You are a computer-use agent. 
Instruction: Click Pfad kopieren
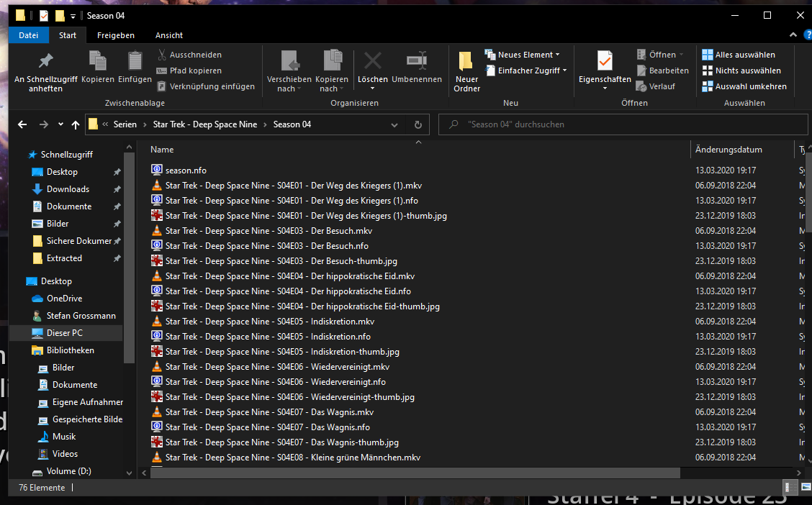(189, 70)
